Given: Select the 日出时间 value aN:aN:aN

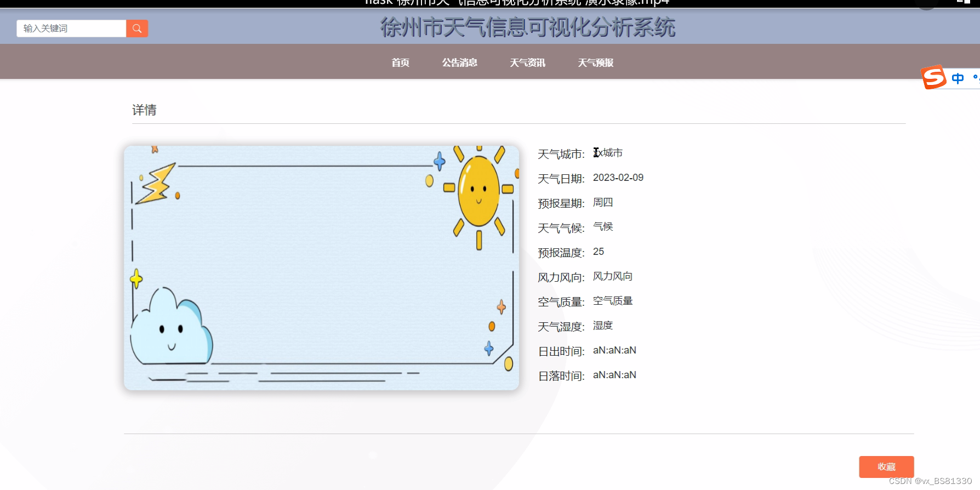Looking at the screenshot, I should pos(614,350).
